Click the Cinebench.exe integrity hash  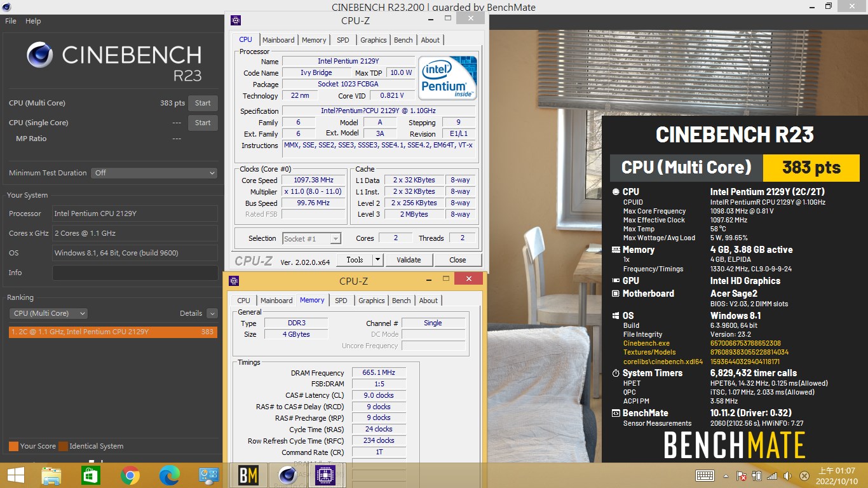coord(745,343)
